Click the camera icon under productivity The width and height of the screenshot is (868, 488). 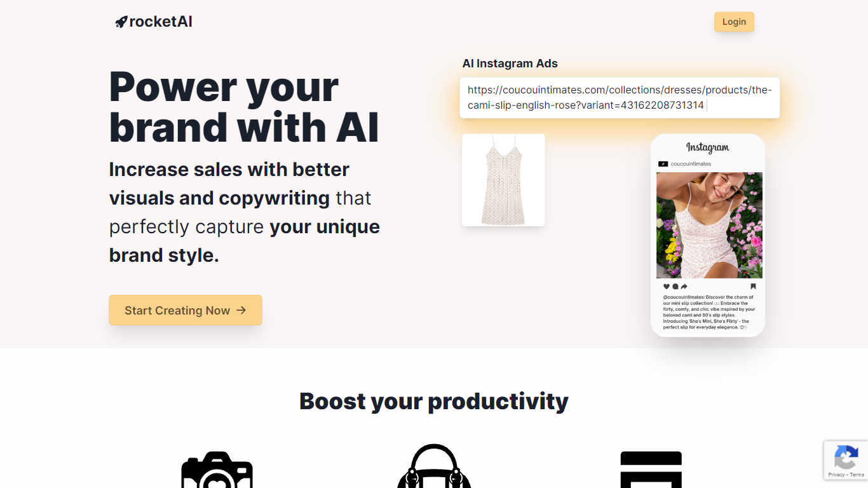click(217, 470)
